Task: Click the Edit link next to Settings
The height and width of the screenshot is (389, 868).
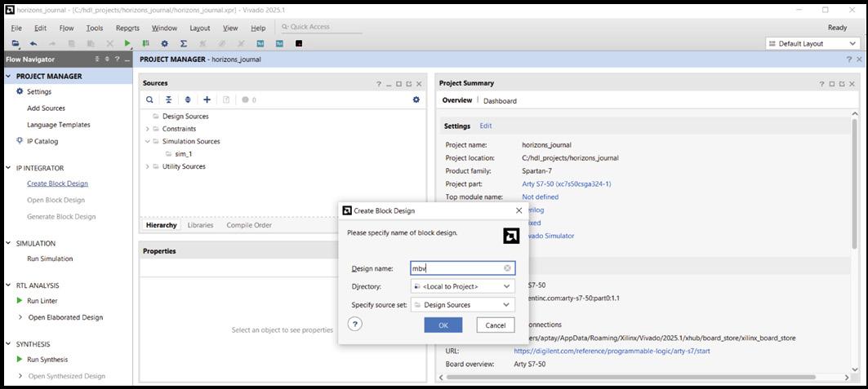Action: (x=486, y=126)
